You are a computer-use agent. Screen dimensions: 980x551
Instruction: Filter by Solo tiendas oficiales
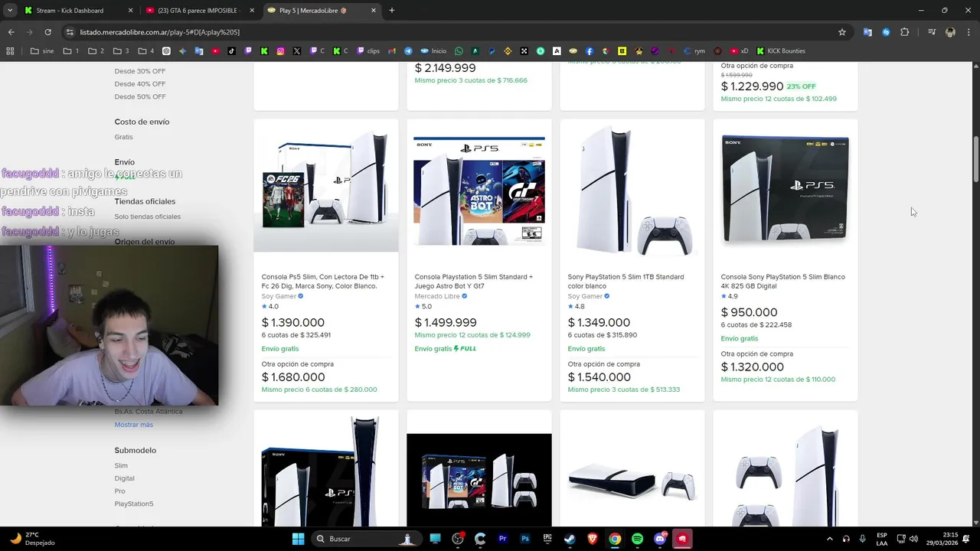pyautogui.click(x=148, y=217)
